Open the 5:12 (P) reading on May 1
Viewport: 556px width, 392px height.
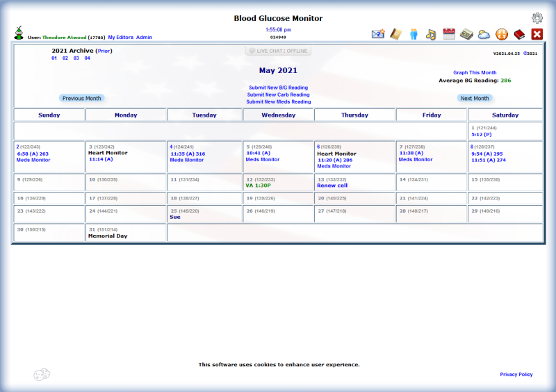point(481,134)
